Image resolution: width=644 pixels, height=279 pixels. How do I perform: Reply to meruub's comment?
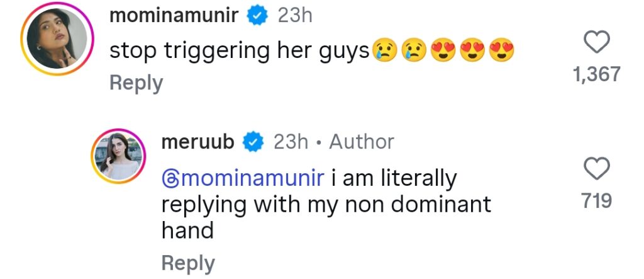tap(188, 263)
